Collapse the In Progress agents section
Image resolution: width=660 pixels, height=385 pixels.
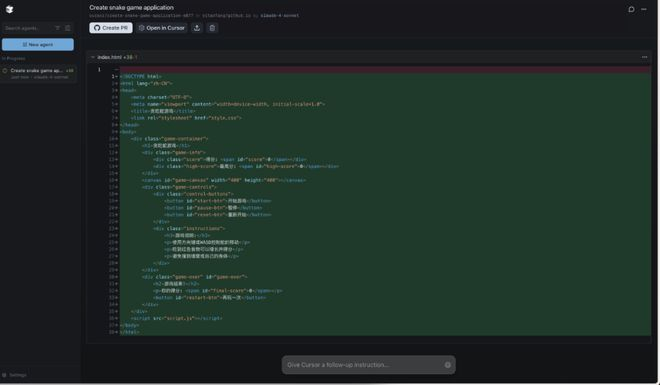(x=13, y=58)
